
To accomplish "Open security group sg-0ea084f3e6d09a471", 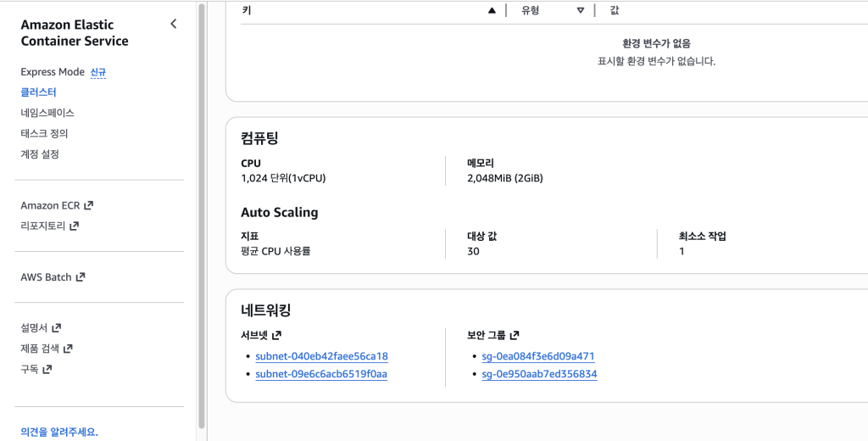I will coord(537,356).
